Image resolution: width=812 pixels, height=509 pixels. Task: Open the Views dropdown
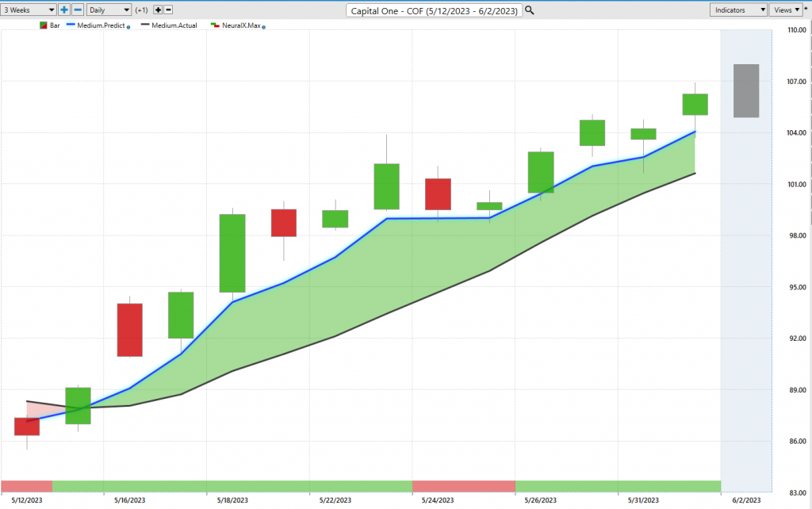[786, 10]
